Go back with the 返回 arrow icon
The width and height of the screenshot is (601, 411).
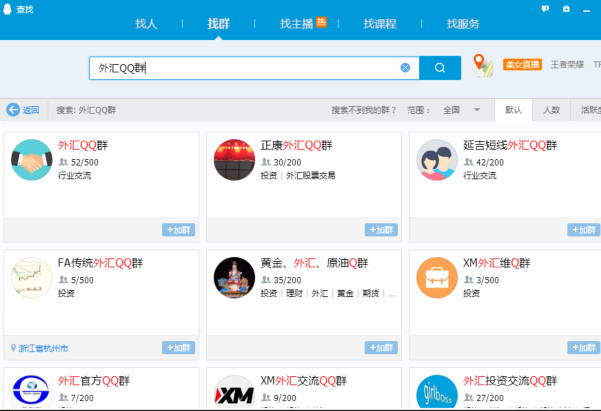[13, 110]
